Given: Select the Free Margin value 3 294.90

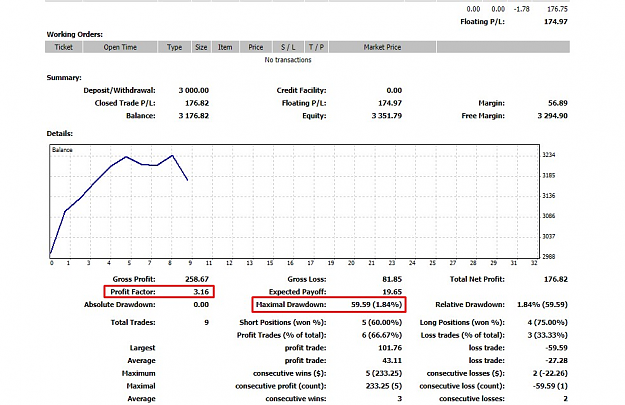Looking at the screenshot, I should tap(552, 116).
